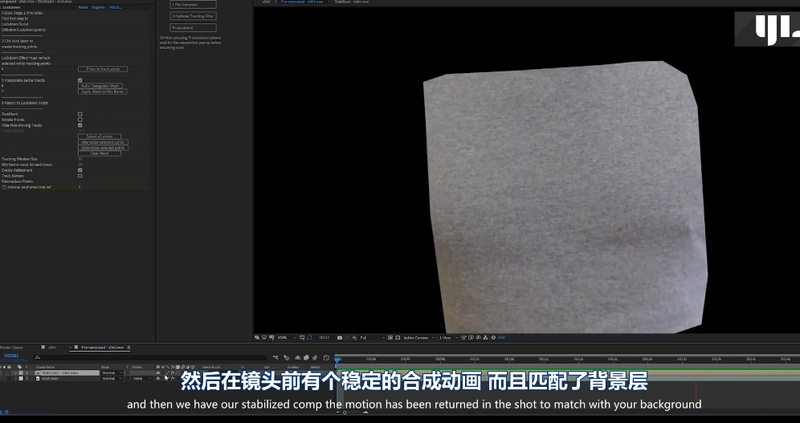Image resolution: width=800 pixels, height=423 pixels.
Task: Open the Pre-composed shirt.mov tab menu icon
Action: 129,347
